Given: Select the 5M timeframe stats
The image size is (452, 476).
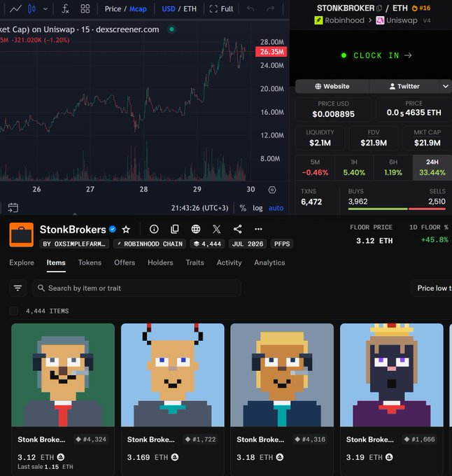Looking at the screenshot, I should (315, 167).
